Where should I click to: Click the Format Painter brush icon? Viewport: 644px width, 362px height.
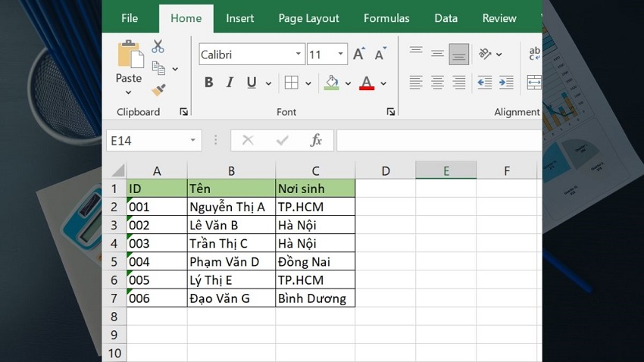(158, 90)
